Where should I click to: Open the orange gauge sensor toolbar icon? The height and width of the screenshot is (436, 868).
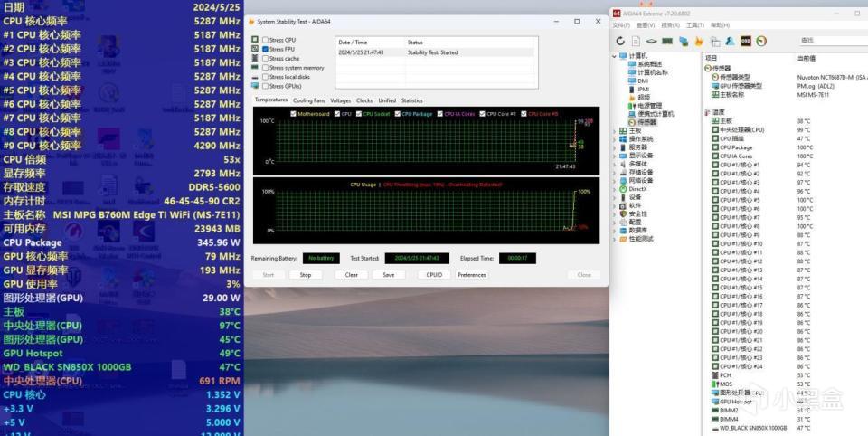click(x=761, y=41)
